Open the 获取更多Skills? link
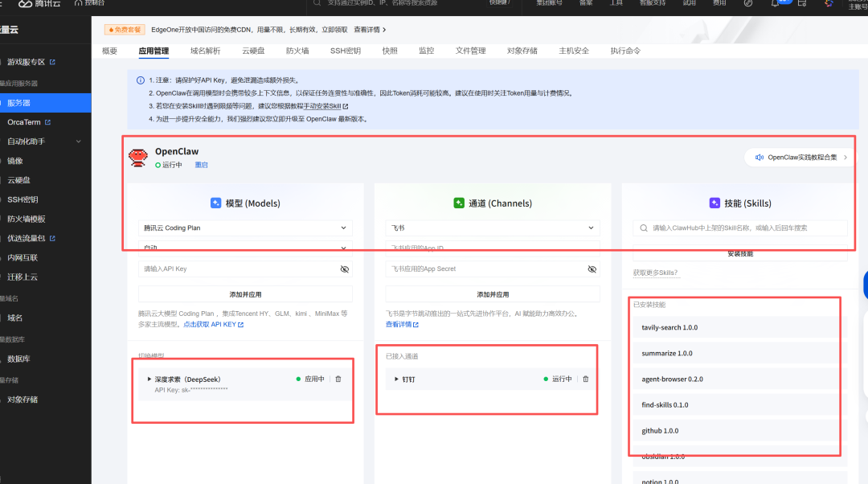 656,273
